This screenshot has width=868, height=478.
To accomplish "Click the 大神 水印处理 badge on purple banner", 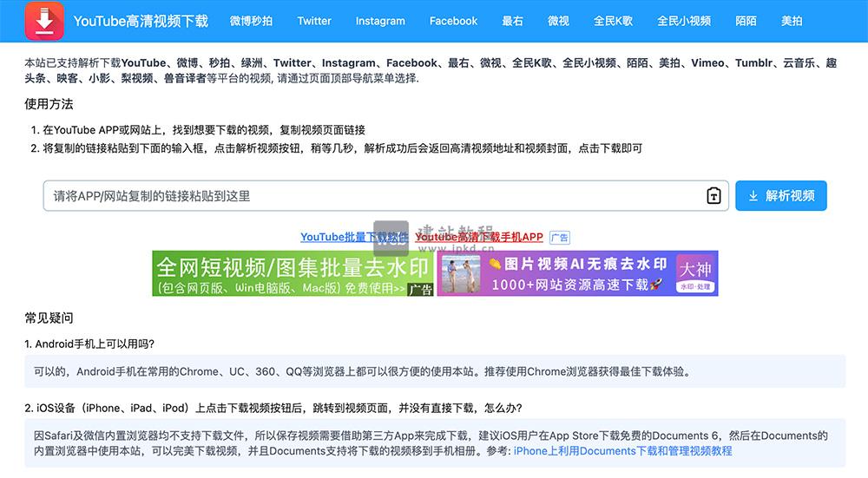I will [695, 273].
